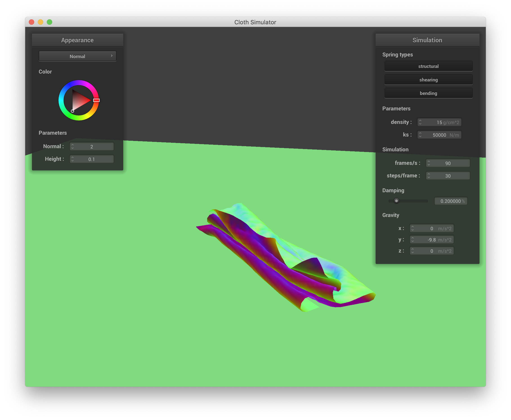The width and height of the screenshot is (511, 420).
Task: Click the gravity z value field
Action: [x=432, y=251]
